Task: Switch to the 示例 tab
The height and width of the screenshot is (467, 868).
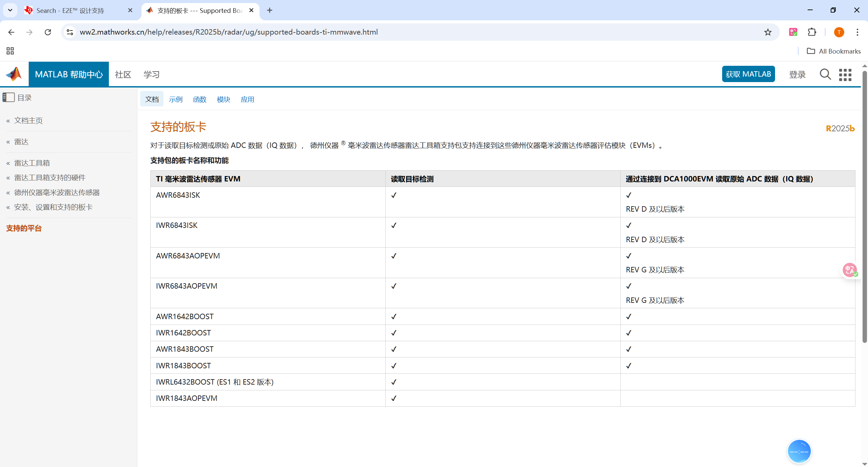Action: click(176, 99)
